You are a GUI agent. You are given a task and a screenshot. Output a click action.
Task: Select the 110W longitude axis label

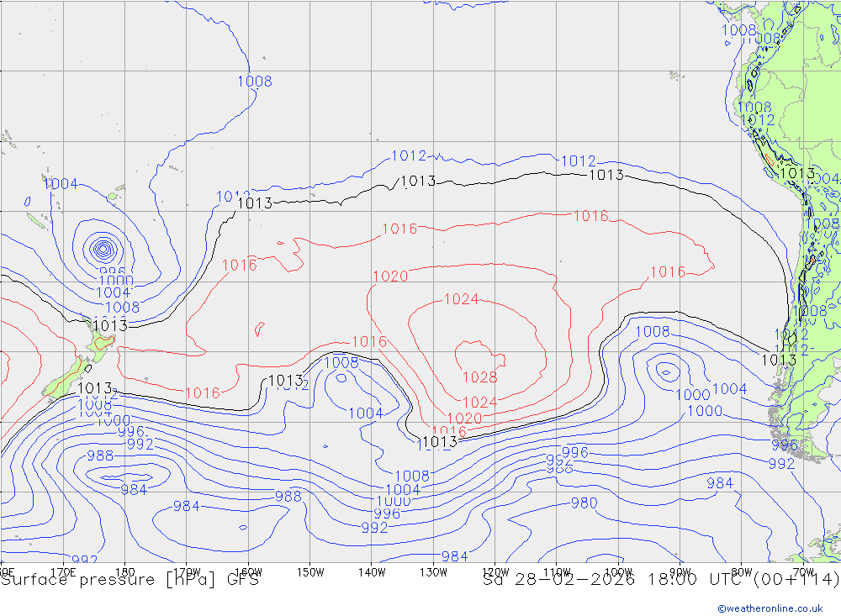point(557,572)
